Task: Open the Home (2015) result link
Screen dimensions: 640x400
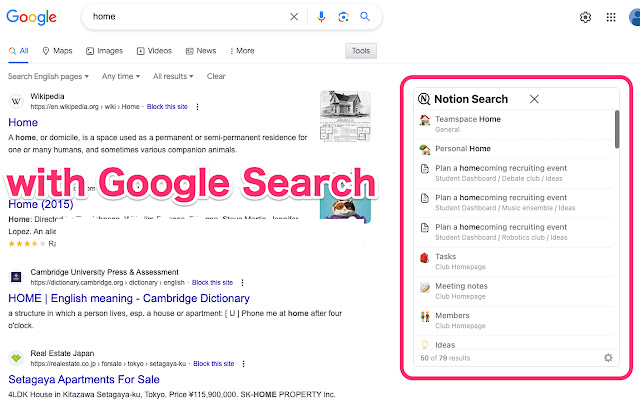Action: click(x=41, y=204)
